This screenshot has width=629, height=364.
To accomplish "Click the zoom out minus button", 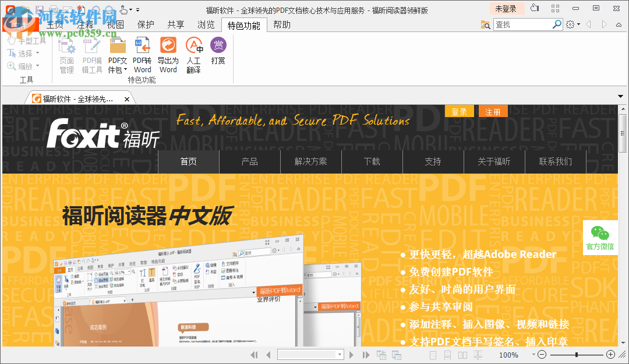I will point(542,354).
